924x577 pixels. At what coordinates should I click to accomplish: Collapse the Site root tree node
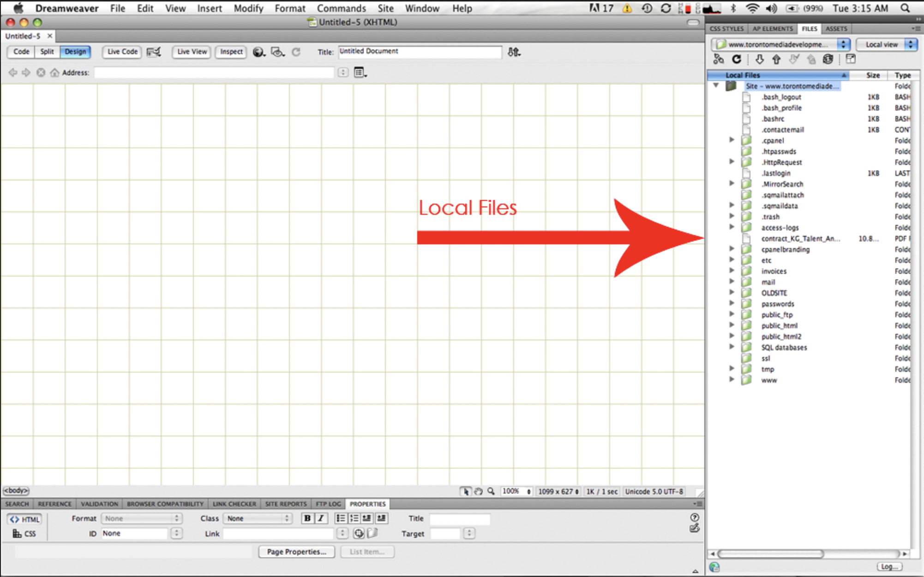[716, 85]
